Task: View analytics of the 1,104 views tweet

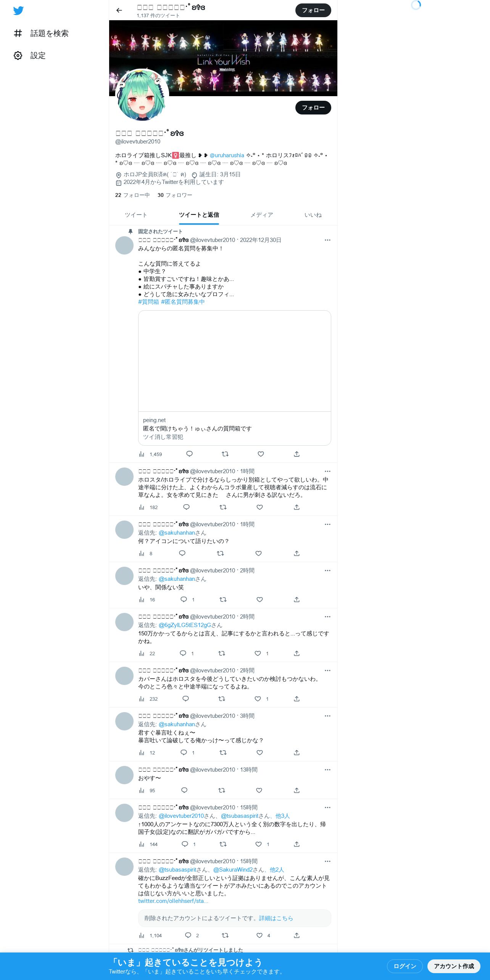Action: 150,935
